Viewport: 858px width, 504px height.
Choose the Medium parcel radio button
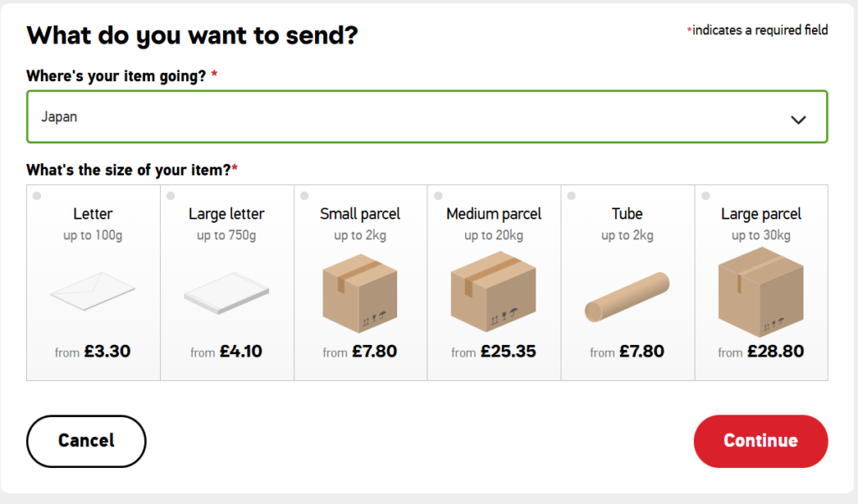(438, 196)
